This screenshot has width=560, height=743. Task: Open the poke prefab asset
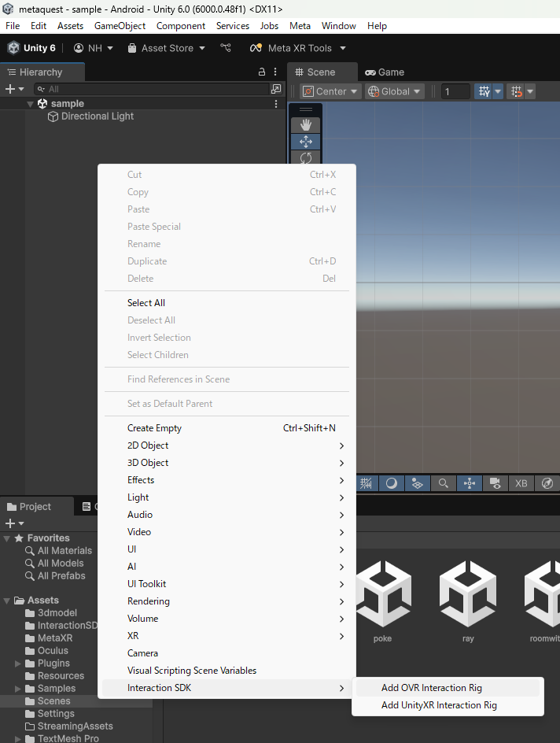(x=382, y=601)
